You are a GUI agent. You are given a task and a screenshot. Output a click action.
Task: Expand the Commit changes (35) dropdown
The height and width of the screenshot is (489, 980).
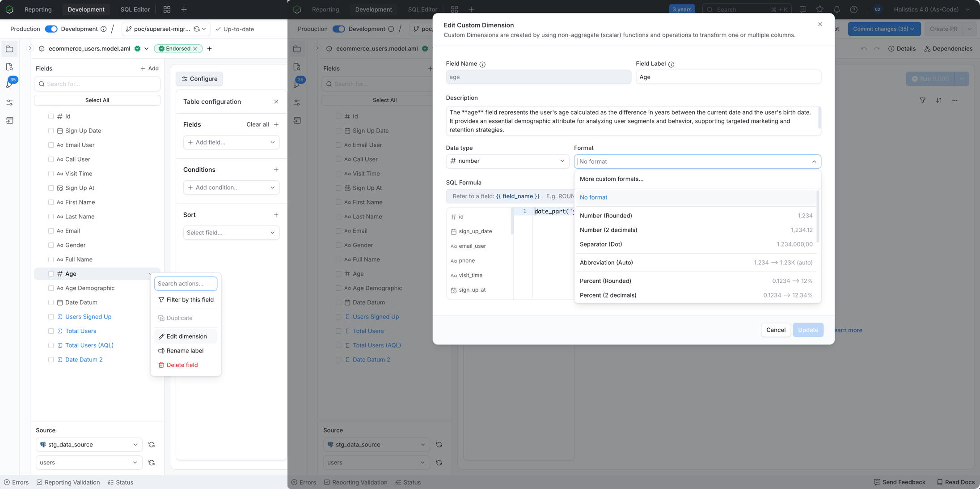click(884, 29)
